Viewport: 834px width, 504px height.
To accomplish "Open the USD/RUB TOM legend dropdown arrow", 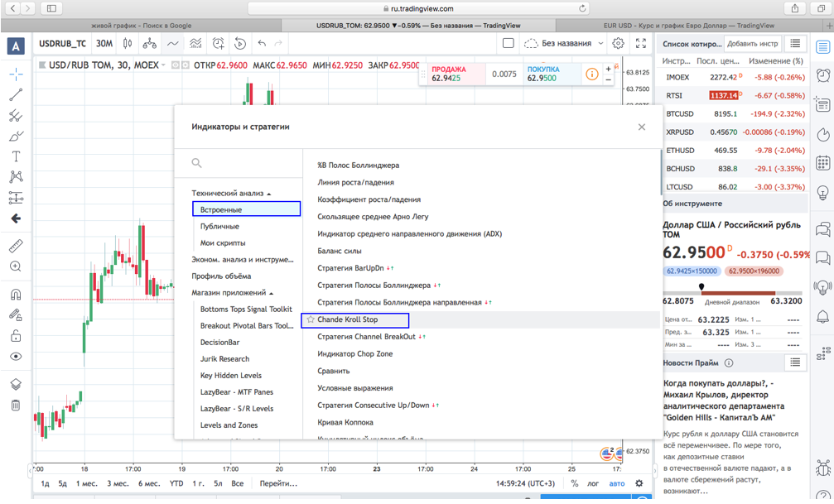I will 163,65.
